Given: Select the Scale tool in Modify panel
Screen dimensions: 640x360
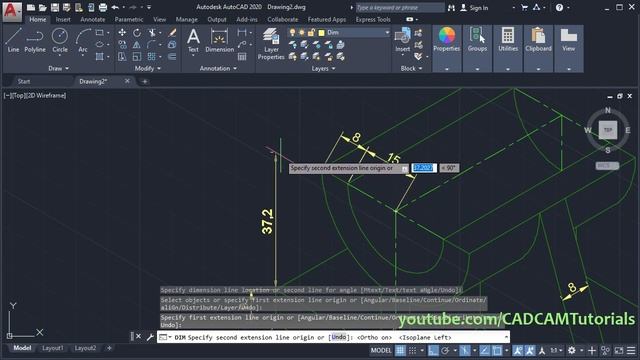Looking at the screenshot, I should click(x=136, y=56).
